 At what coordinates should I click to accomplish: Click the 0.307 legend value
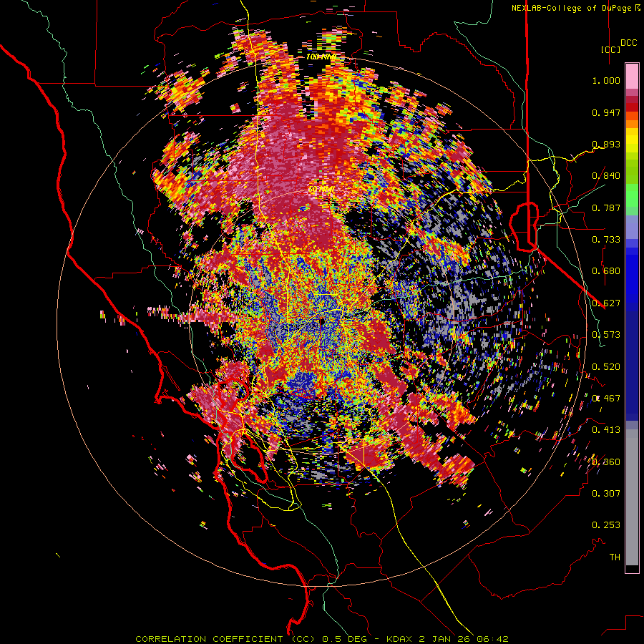coord(606,494)
